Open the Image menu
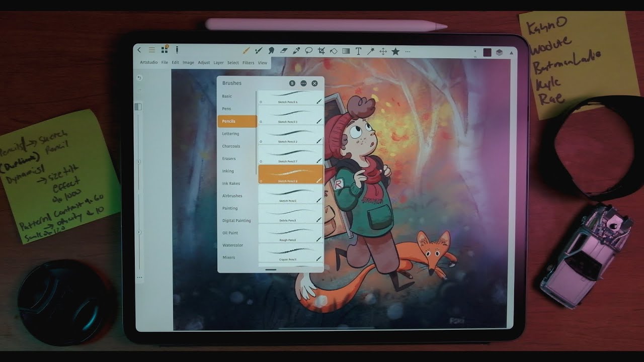 188,63
